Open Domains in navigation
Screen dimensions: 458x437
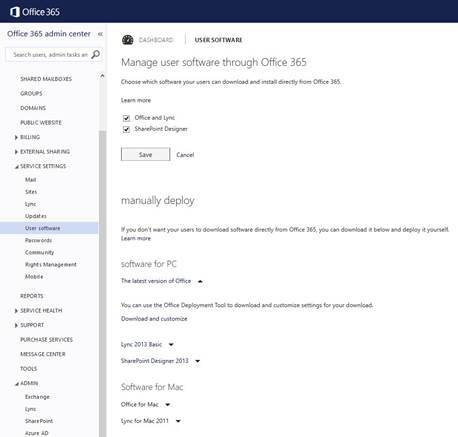[x=33, y=108]
